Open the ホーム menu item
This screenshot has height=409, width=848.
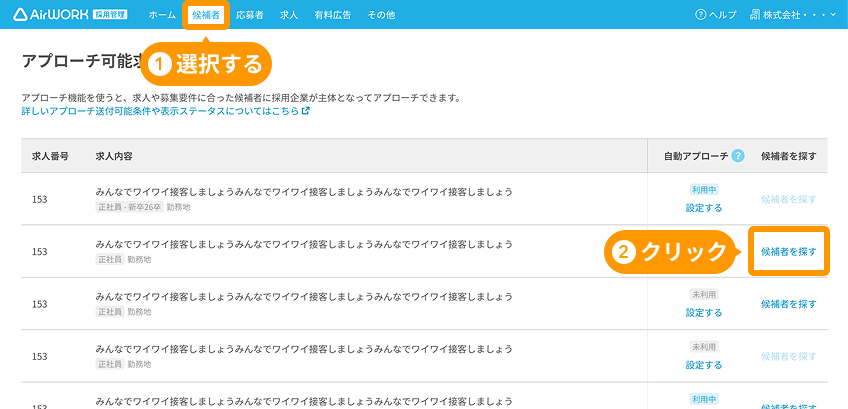click(x=162, y=15)
